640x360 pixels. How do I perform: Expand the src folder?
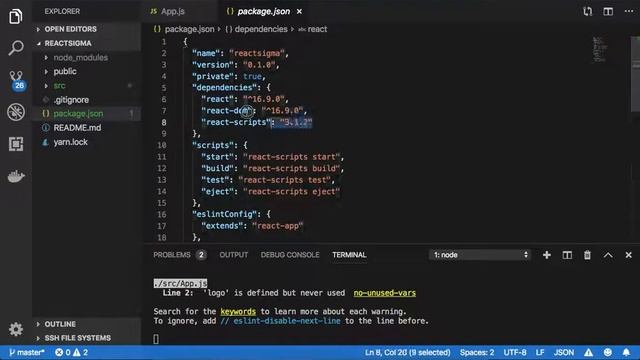[59, 86]
